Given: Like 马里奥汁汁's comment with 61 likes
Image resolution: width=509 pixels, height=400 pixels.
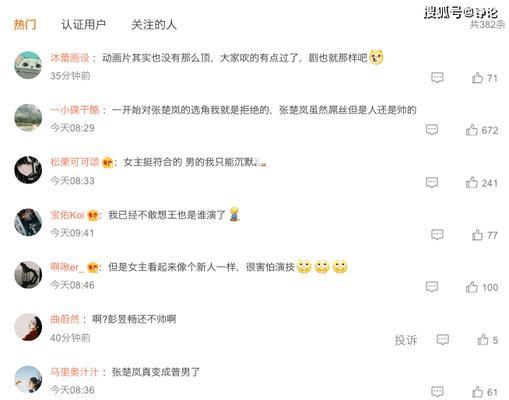Looking at the screenshot, I should [477, 391].
